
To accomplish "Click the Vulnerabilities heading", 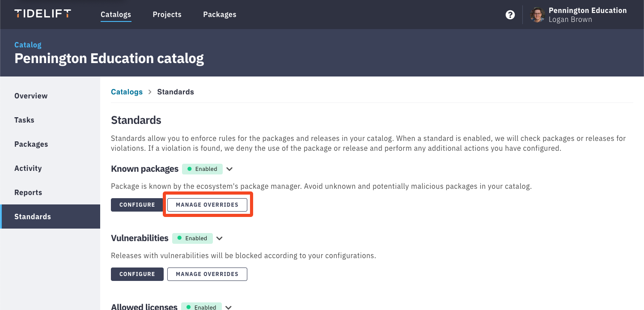I will 140,238.
